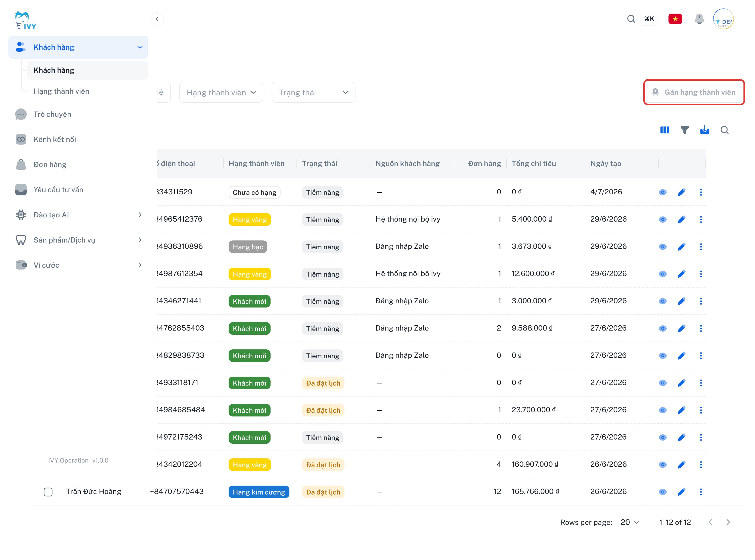
Task: Collapse the sidebar with the arrow button
Action: (x=157, y=19)
